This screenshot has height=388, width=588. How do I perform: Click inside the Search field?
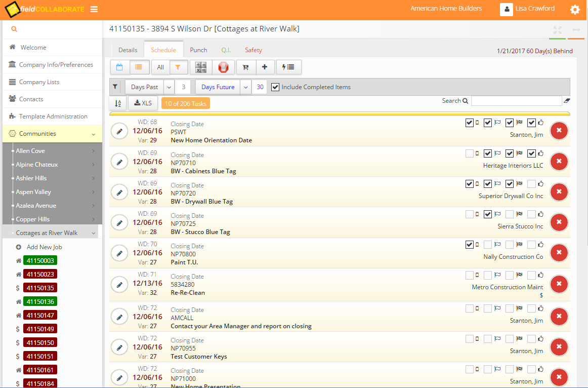click(516, 100)
